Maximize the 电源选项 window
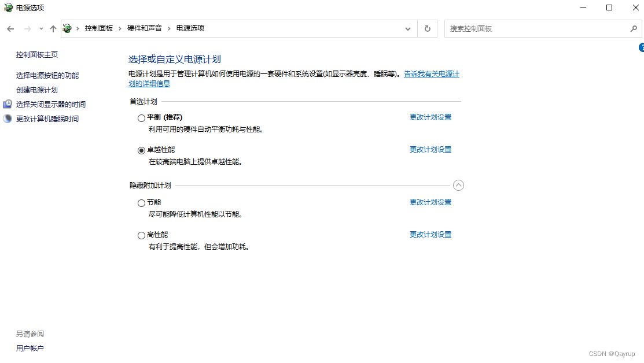The image size is (644, 363). [609, 8]
